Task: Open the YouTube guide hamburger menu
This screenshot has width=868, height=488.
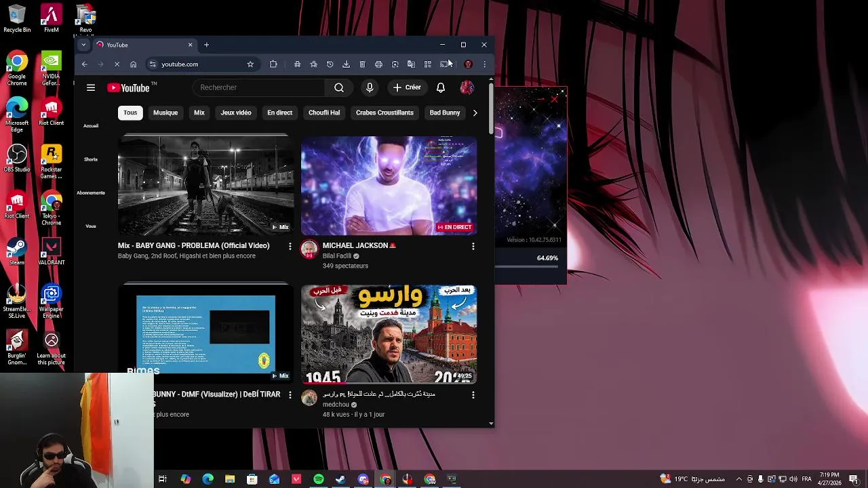Action: pyautogui.click(x=91, y=87)
